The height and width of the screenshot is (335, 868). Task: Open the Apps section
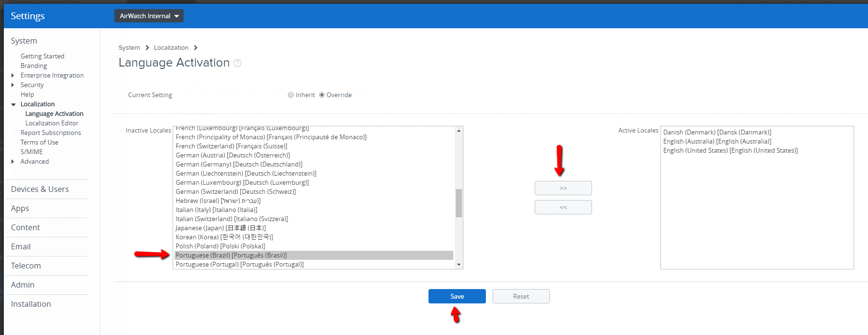[20, 208]
